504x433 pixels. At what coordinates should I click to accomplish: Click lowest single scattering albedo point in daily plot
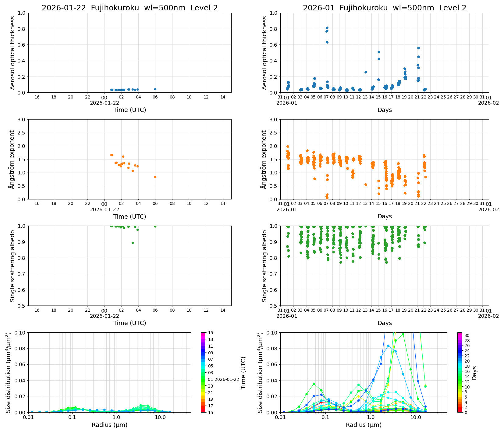(133, 243)
